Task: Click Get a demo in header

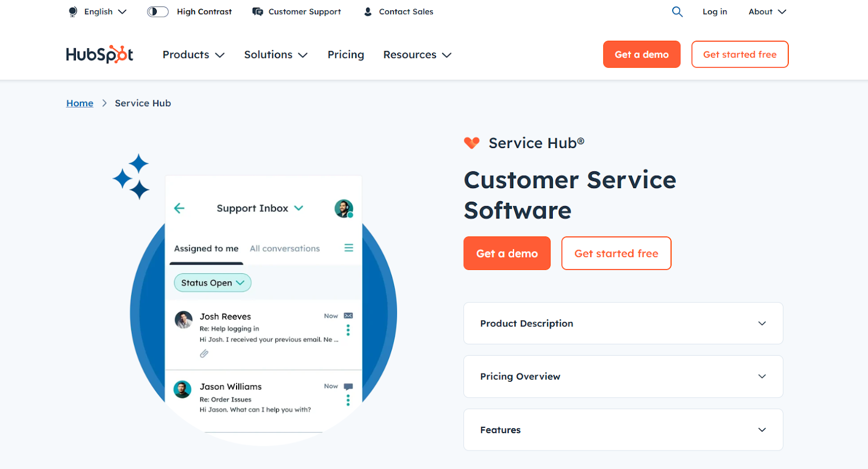Action: pos(642,54)
